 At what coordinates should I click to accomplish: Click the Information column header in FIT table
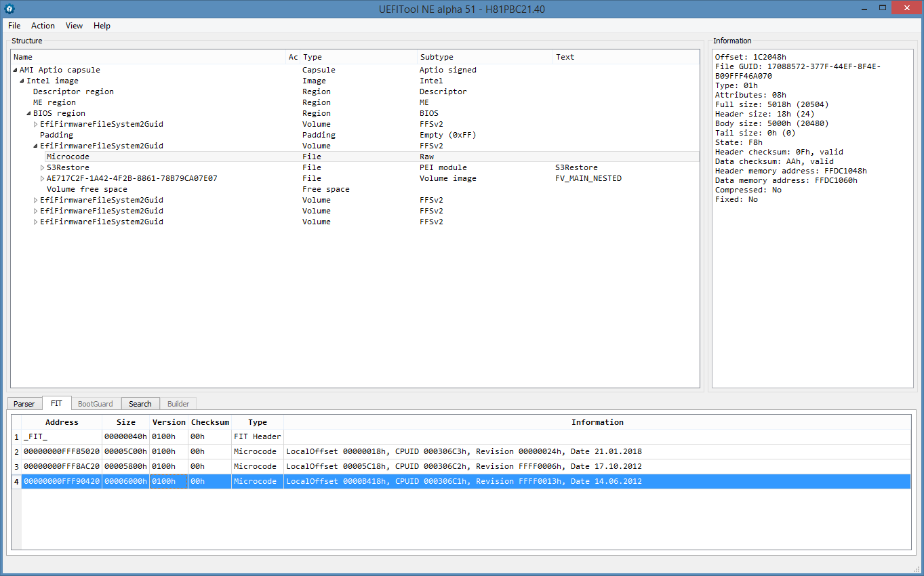coord(597,422)
